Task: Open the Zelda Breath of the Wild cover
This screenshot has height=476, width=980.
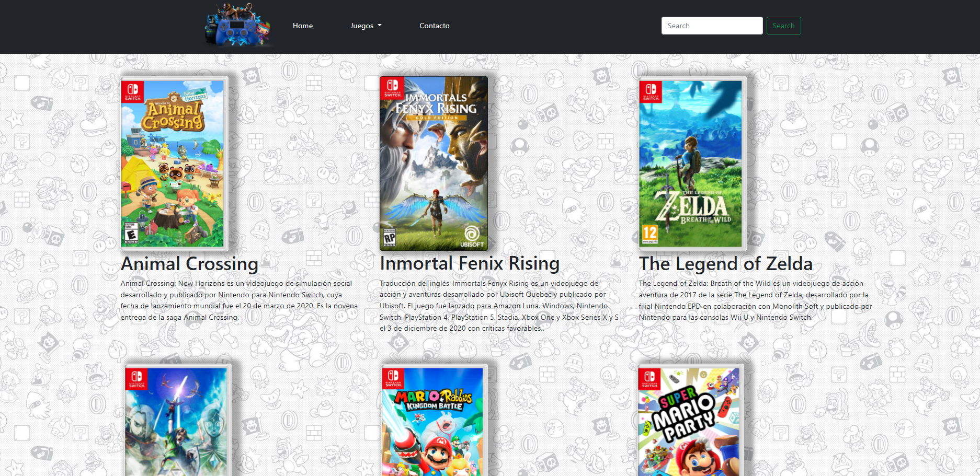Action: pyautogui.click(x=692, y=164)
